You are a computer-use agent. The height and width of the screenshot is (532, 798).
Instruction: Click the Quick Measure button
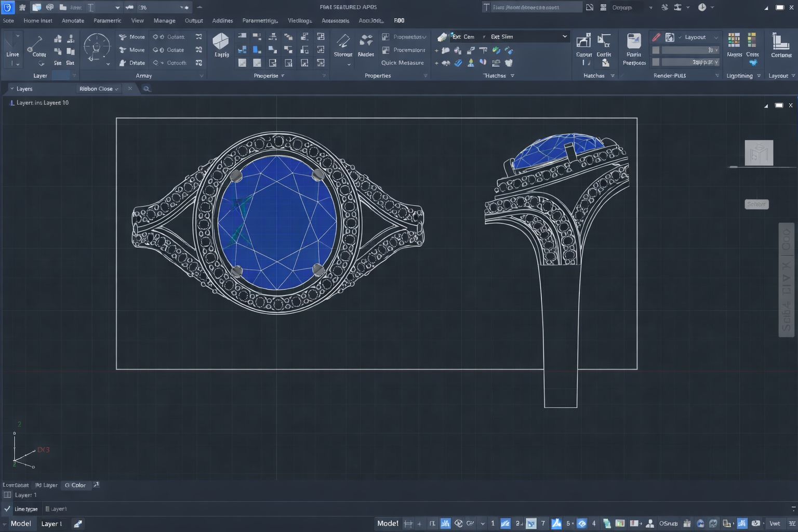(403, 63)
